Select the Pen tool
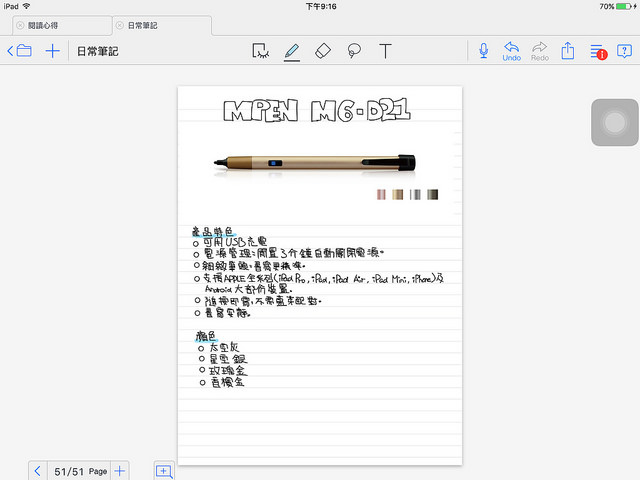 292,52
